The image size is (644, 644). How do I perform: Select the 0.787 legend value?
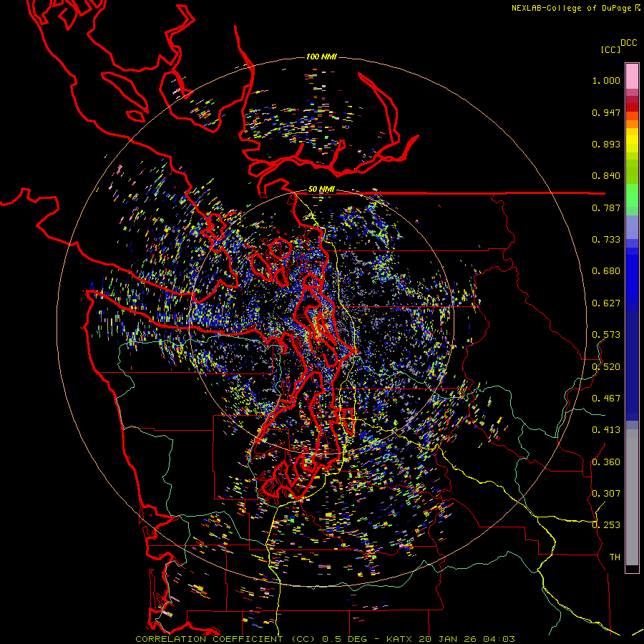pos(606,208)
